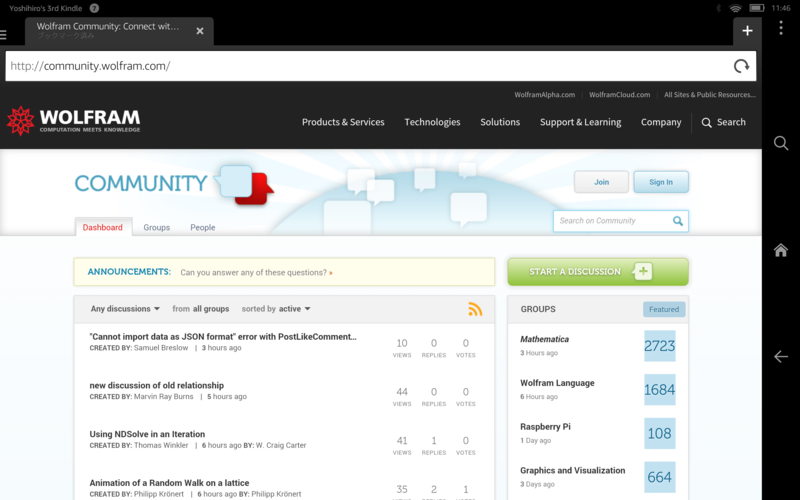Open the Raspberry Pi group
This screenshot has height=500, width=800.
545,427
